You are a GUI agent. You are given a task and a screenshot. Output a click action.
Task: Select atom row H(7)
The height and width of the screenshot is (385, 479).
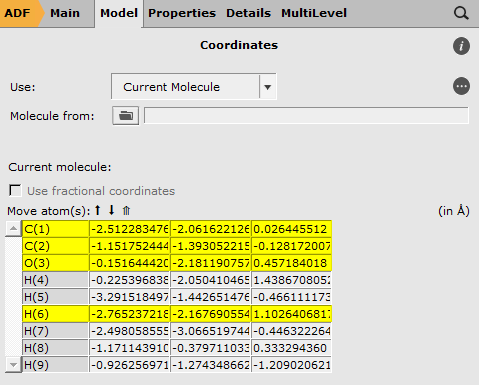coord(55,331)
